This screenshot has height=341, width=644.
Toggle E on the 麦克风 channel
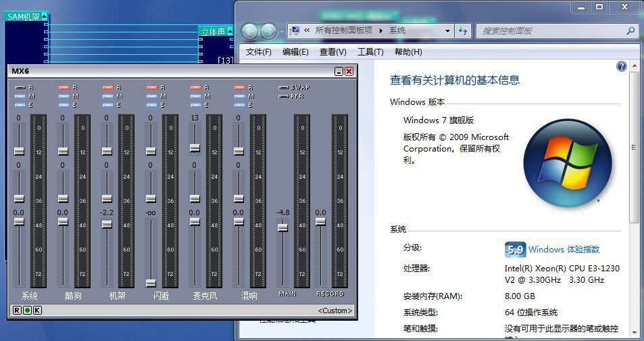pos(196,106)
